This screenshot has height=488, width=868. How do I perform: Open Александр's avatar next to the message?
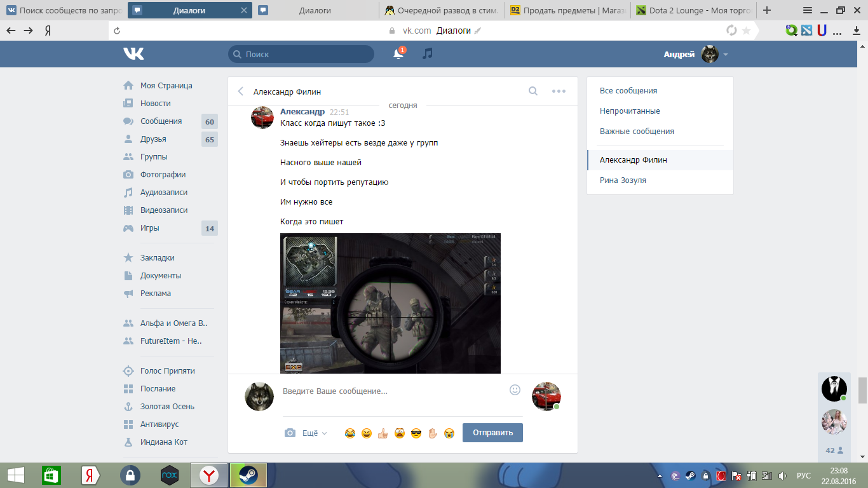pos(262,118)
